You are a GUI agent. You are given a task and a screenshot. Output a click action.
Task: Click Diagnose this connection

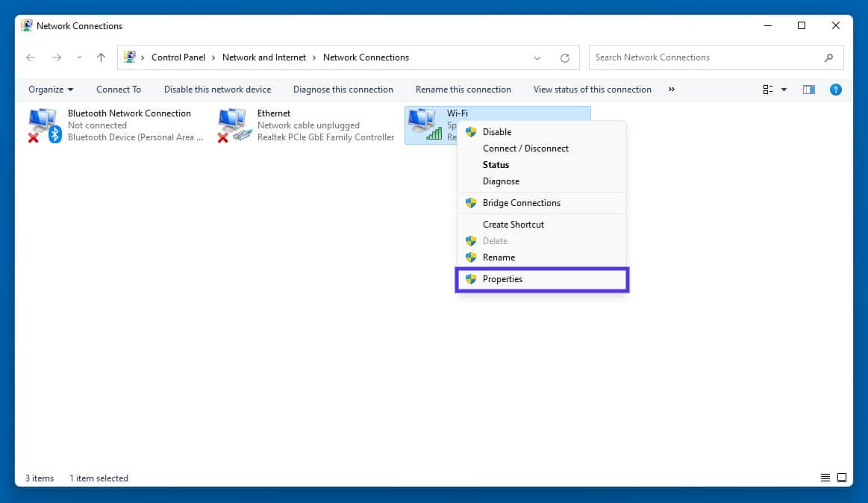[x=343, y=89]
